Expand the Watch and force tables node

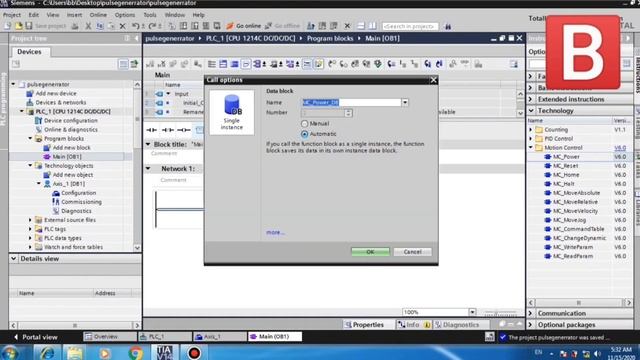[x=30, y=247]
